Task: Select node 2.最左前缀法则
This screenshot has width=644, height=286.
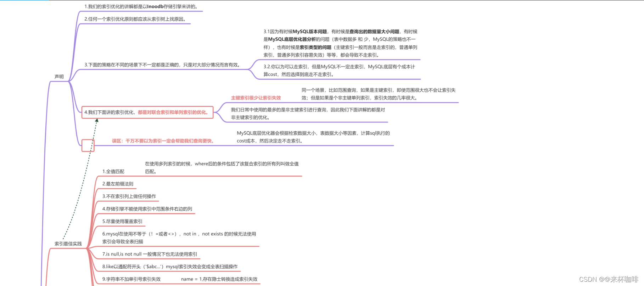Action: point(118,184)
